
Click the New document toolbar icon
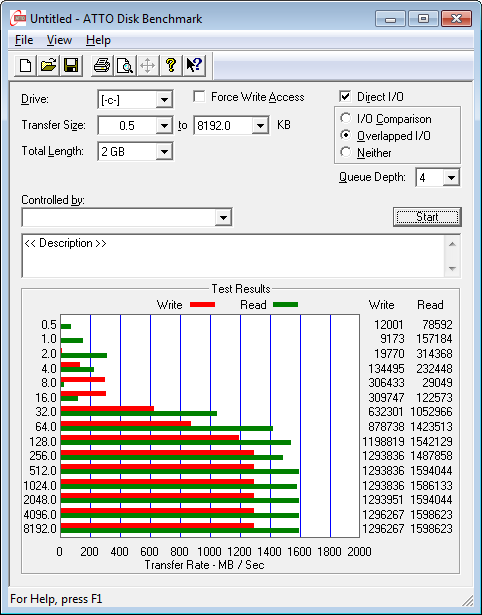25,65
